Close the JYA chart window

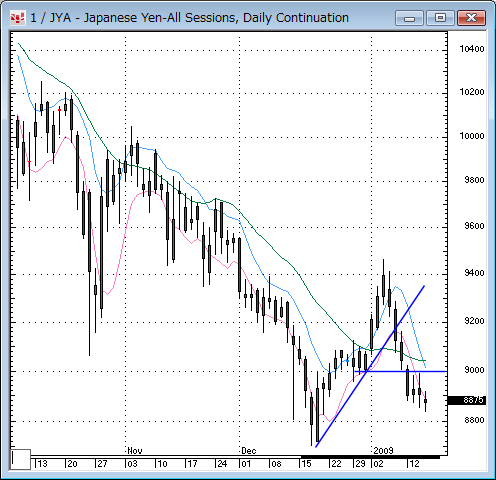[471, 18]
